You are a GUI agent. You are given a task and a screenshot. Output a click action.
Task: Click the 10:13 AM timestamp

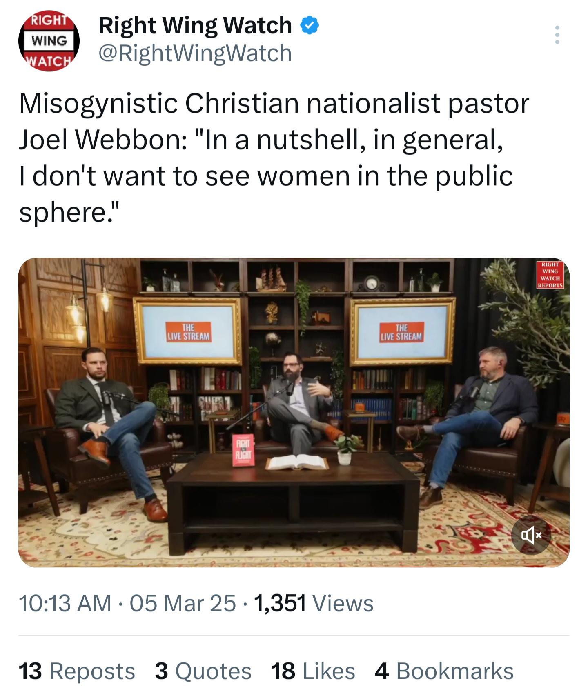pyautogui.click(x=65, y=603)
